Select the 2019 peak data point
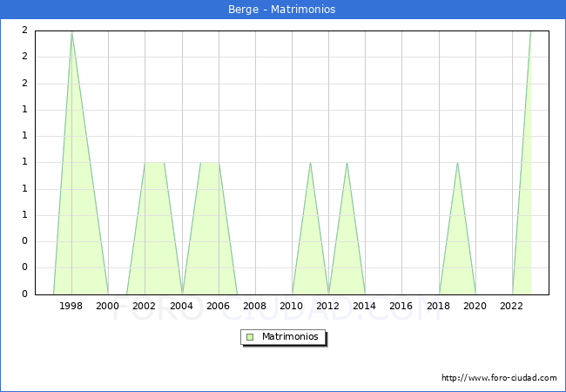Image resolution: width=566 pixels, height=392 pixels. [x=457, y=163]
